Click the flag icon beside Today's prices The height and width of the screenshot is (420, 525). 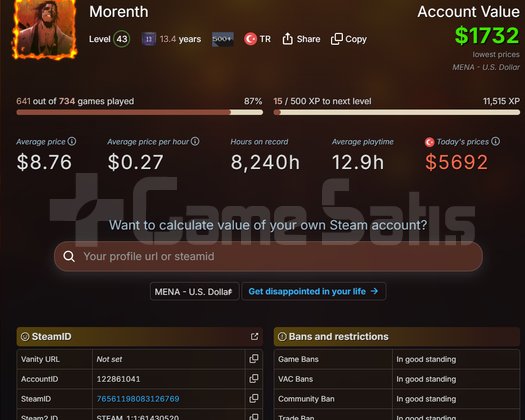click(429, 142)
